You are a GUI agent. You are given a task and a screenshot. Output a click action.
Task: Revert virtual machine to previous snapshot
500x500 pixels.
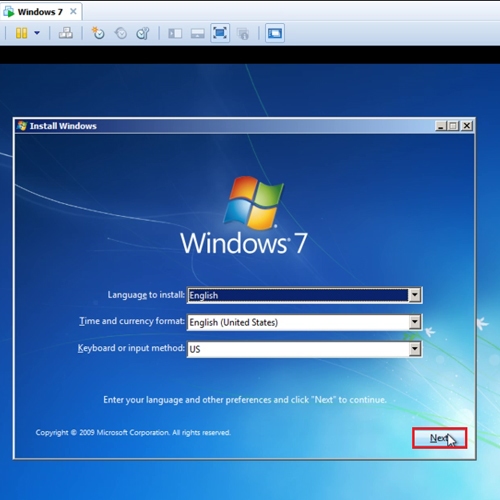[121, 33]
